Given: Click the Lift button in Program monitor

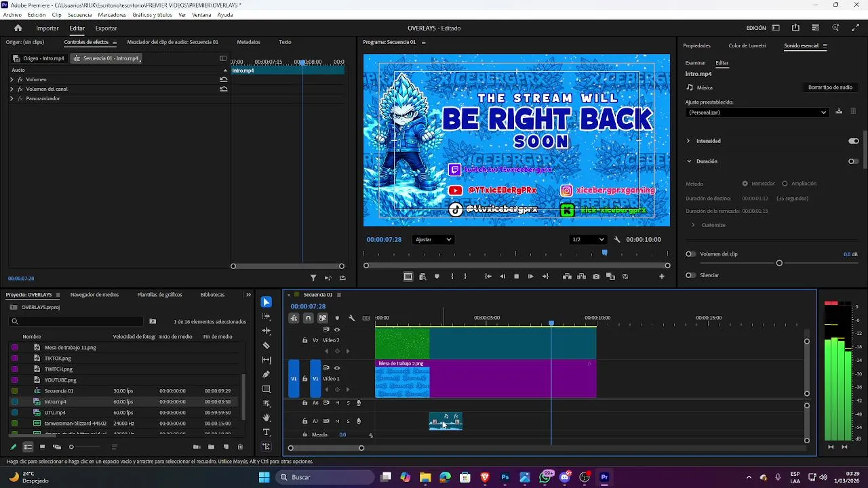Looking at the screenshot, I should (x=567, y=277).
